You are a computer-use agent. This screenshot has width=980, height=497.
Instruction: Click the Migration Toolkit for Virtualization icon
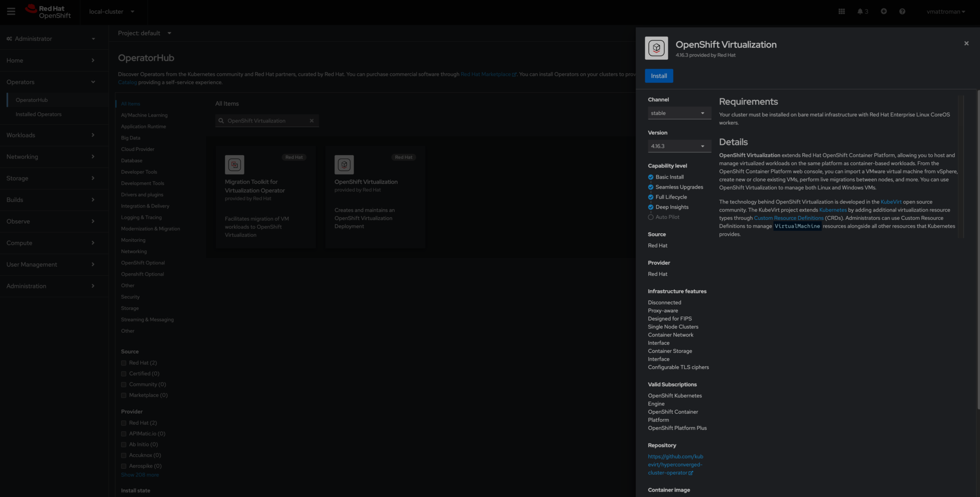tap(234, 165)
